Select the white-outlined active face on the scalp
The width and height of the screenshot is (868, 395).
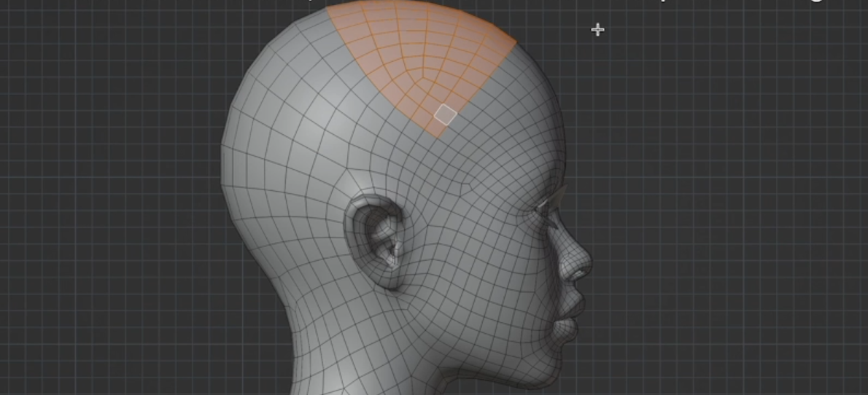click(445, 114)
